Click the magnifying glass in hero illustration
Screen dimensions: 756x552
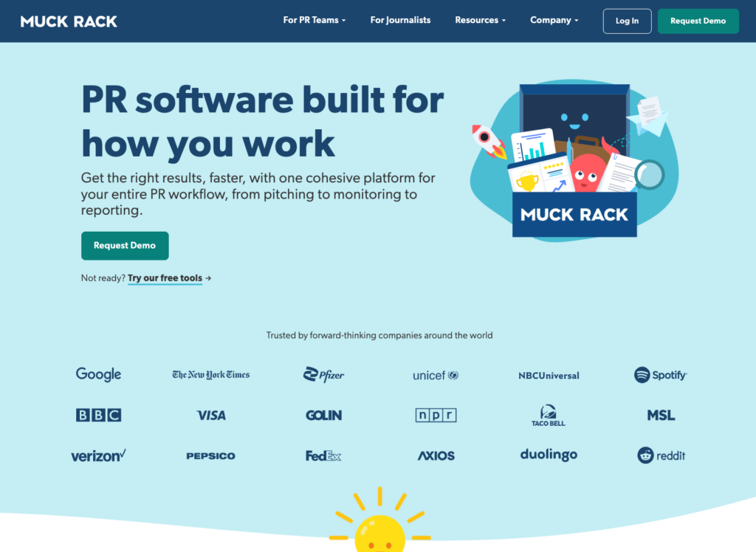tap(648, 176)
